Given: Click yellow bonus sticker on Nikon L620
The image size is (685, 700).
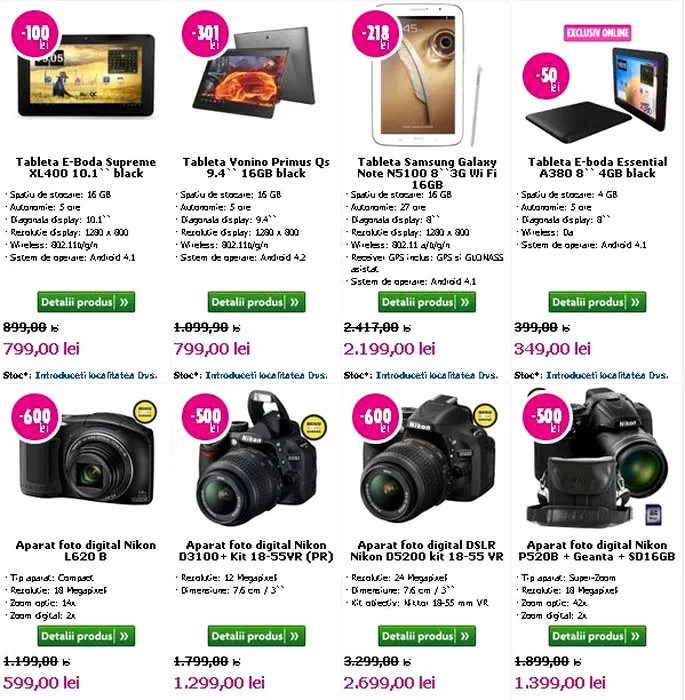Looking at the screenshot, I should [145, 412].
